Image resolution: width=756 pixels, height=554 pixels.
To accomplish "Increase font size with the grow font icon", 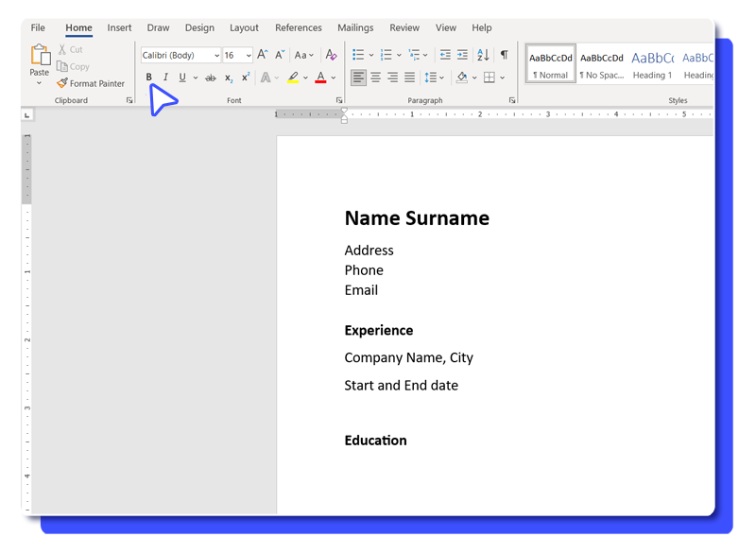I will point(263,55).
